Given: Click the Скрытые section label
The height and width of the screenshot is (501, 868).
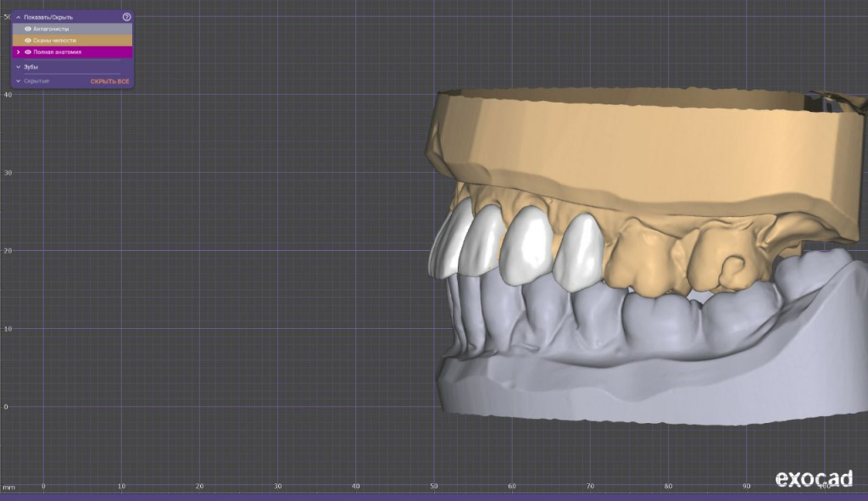Looking at the screenshot, I should (x=36, y=81).
